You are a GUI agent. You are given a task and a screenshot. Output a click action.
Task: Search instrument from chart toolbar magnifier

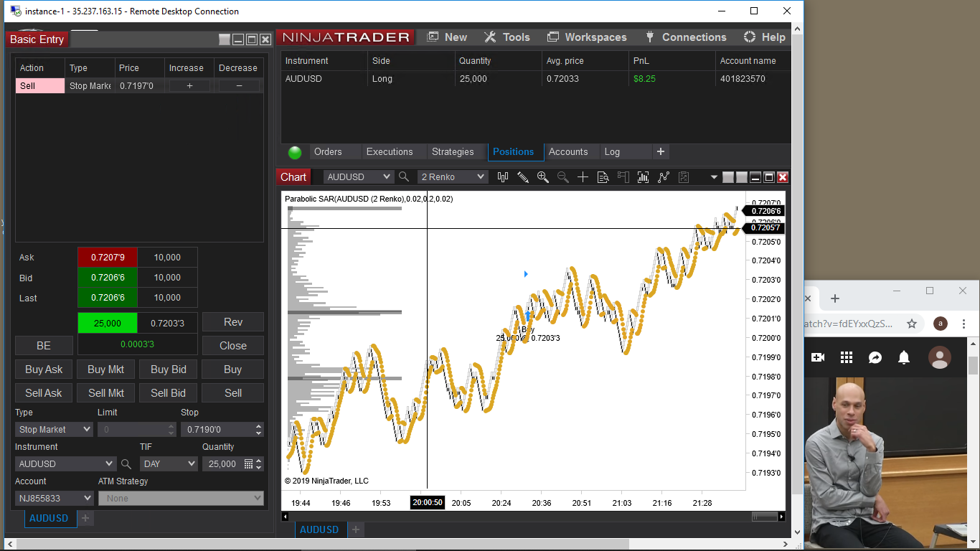tap(404, 177)
